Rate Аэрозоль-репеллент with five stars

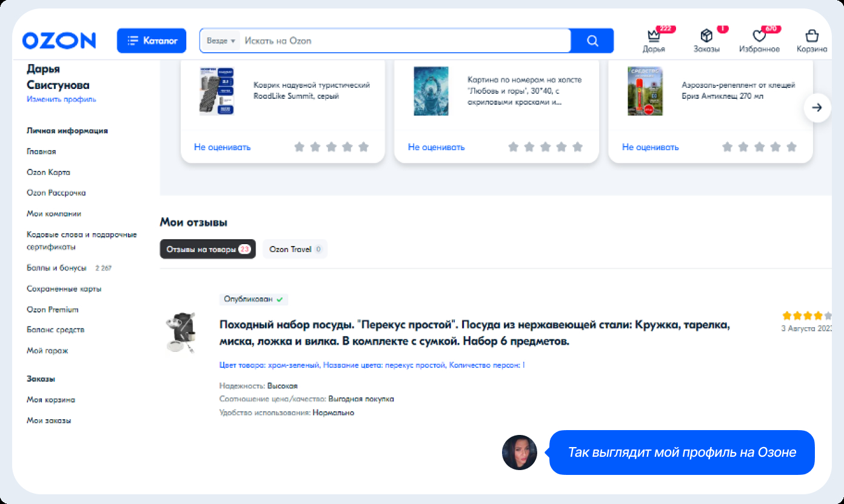click(791, 147)
